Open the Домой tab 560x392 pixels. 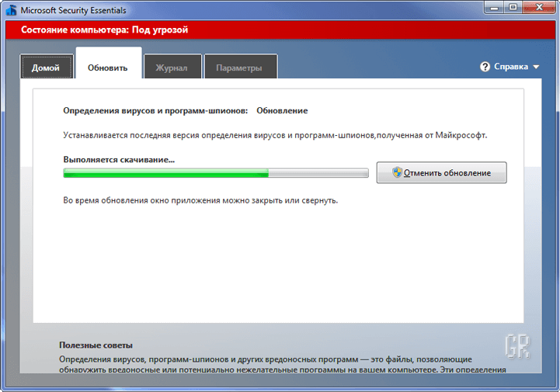[x=47, y=67]
